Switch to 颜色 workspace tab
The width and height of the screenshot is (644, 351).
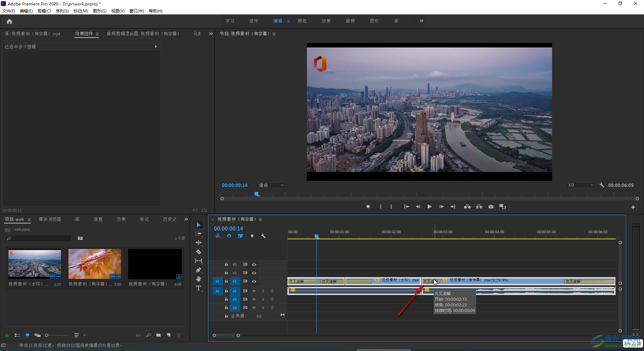pyautogui.click(x=302, y=21)
